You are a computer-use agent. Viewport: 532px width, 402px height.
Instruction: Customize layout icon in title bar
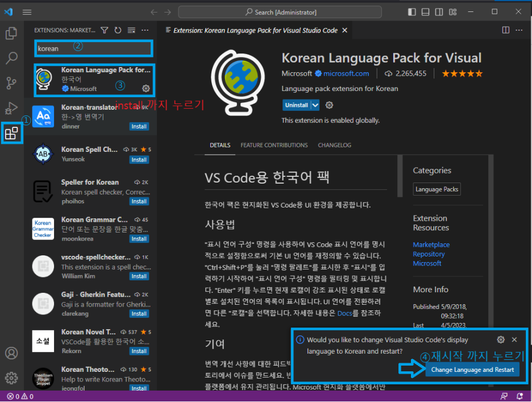click(452, 12)
